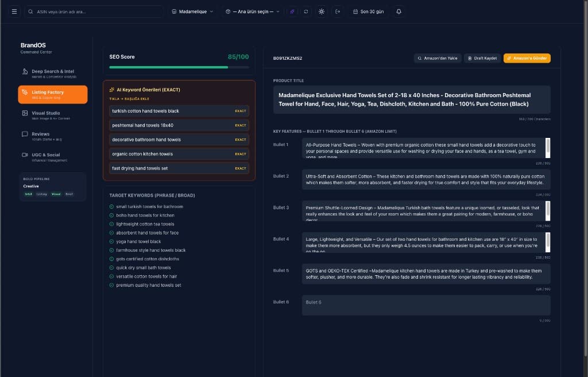Toggle check for 'lightweight cotton tea towels'

coord(111,224)
